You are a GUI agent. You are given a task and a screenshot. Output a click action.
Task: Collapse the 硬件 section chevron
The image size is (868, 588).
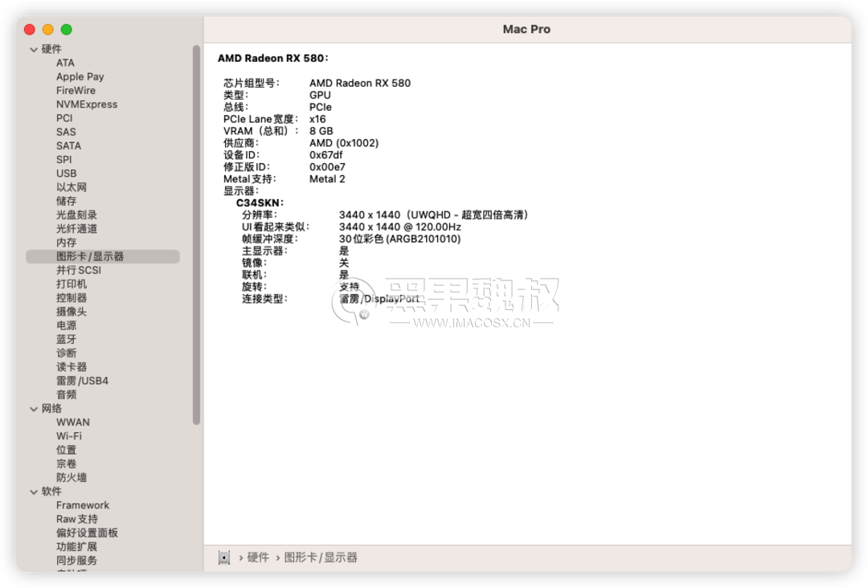pyautogui.click(x=34, y=50)
